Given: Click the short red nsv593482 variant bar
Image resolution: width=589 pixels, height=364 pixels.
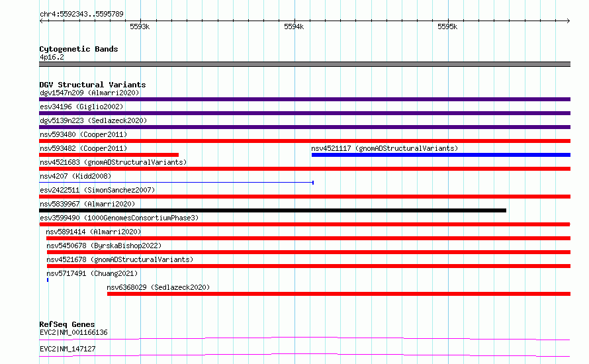Looking at the screenshot, I should tap(109, 155).
